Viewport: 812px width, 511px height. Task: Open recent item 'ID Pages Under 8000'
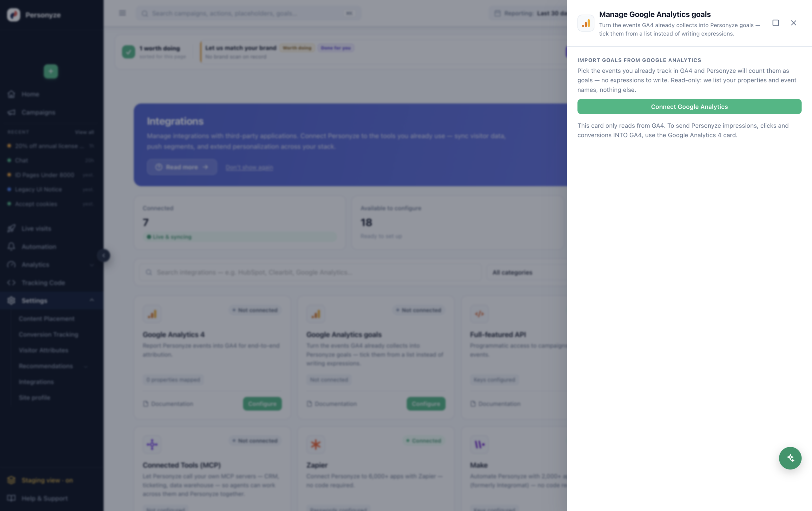point(50,175)
